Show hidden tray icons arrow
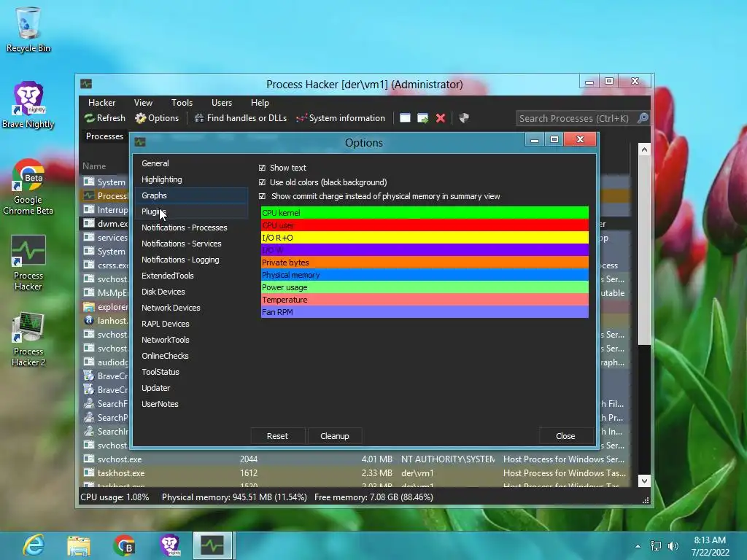Image resolution: width=747 pixels, height=560 pixels. [638, 546]
